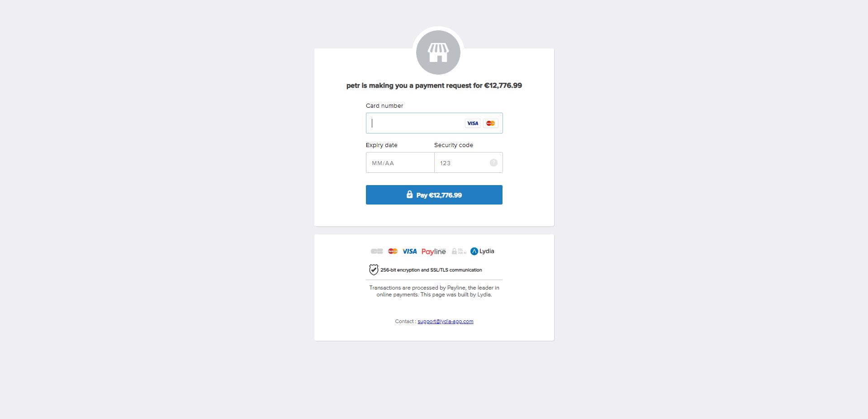Click the padlock icon on Pay button
The width and height of the screenshot is (868, 419).
409,195
